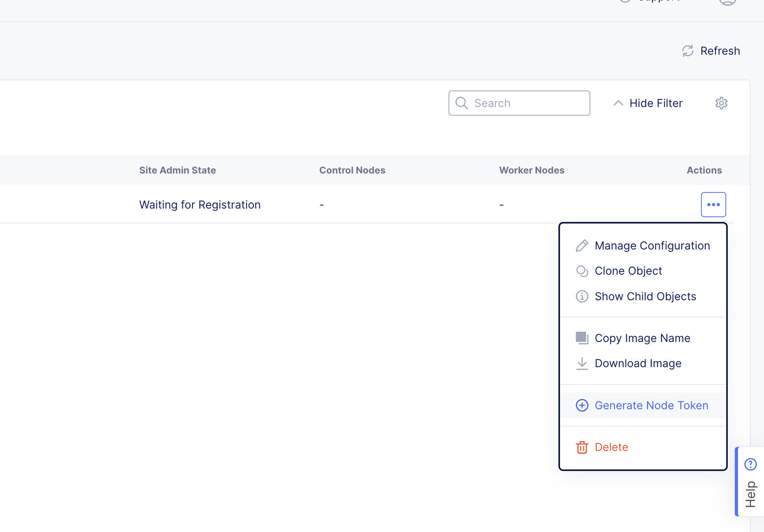
Task: Select Manage Configuration menu entry
Action: (652, 246)
